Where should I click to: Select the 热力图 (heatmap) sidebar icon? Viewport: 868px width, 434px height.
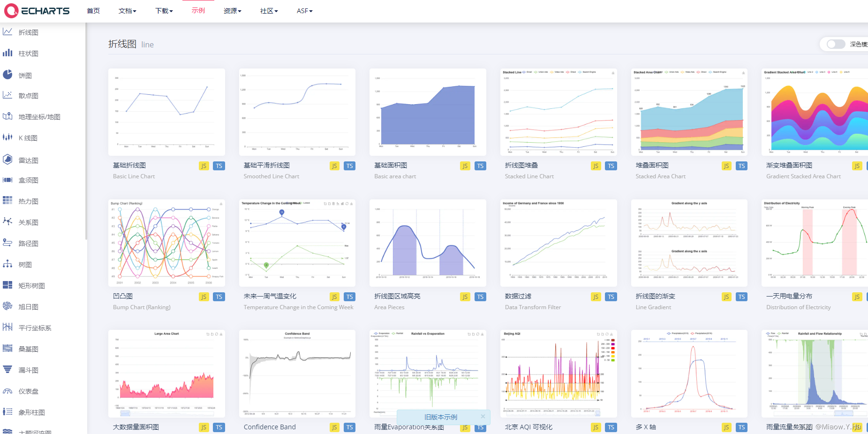coord(8,201)
